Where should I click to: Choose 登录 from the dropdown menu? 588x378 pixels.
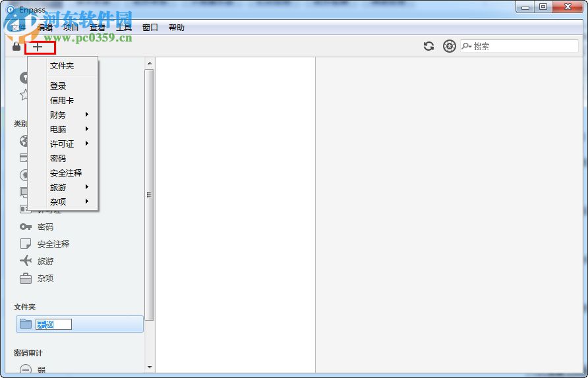(58, 86)
